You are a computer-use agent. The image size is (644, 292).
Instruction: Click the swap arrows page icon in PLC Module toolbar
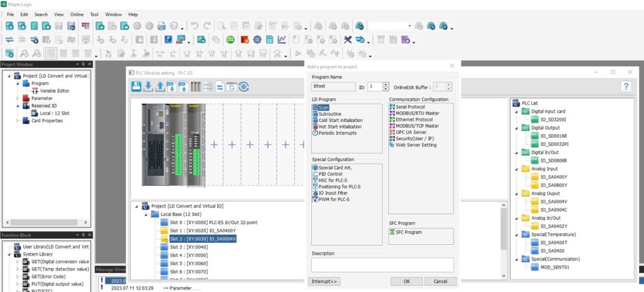point(219,87)
